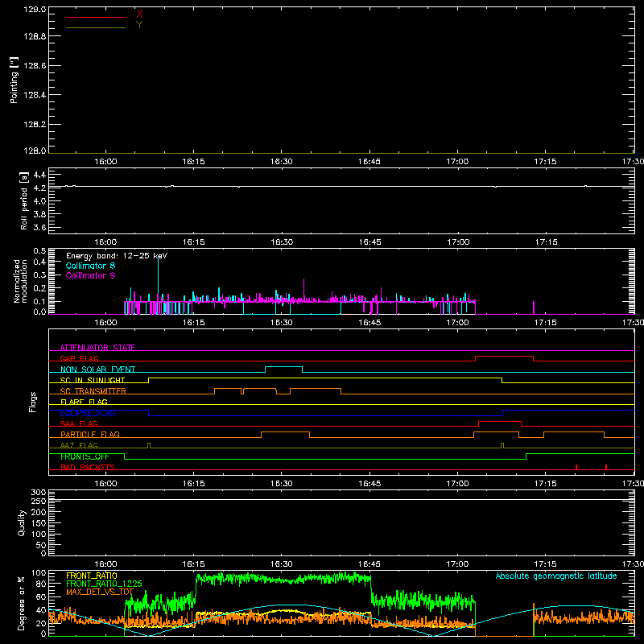
Task: Click the 3.8 tick label on roll plot
Action: coord(39,214)
